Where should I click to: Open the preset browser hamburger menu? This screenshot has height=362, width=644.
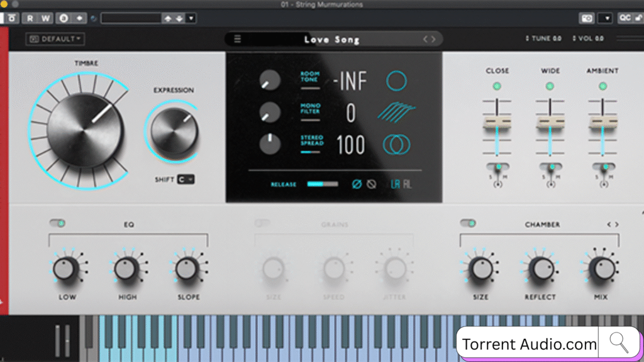[x=238, y=39]
